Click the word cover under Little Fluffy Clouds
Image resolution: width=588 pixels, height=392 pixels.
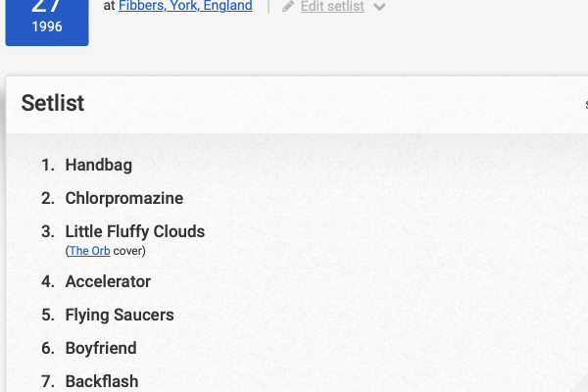127,251
